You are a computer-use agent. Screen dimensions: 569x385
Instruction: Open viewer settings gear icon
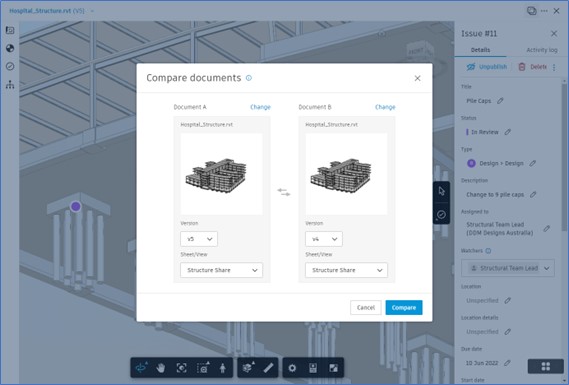click(292, 368)
